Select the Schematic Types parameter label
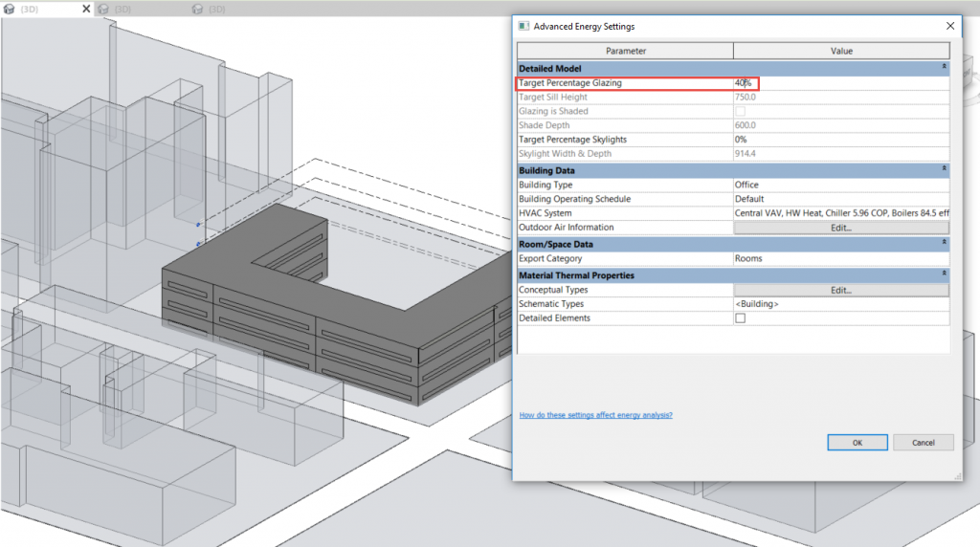 [x=551, y=304]
